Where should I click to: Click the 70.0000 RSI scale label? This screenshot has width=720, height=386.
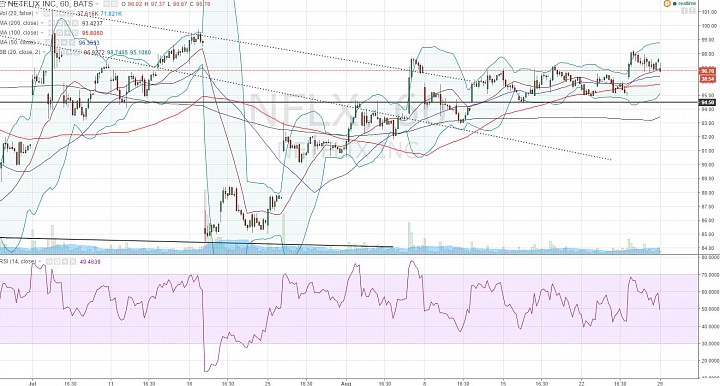tap(709, 275)
